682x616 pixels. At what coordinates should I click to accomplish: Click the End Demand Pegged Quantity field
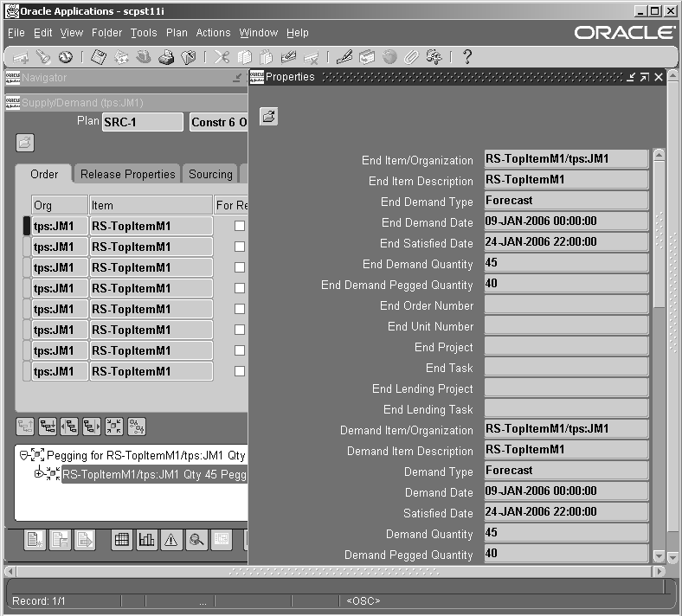point(566,284)
